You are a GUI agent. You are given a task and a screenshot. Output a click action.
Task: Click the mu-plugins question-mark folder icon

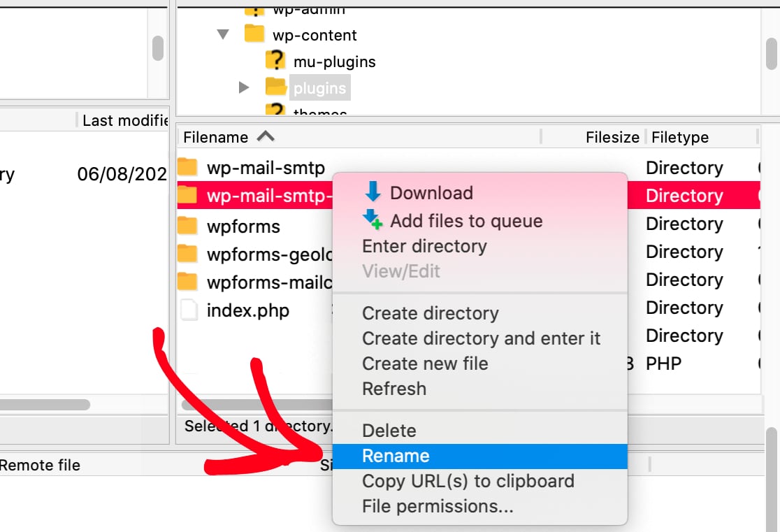(275, 60)
